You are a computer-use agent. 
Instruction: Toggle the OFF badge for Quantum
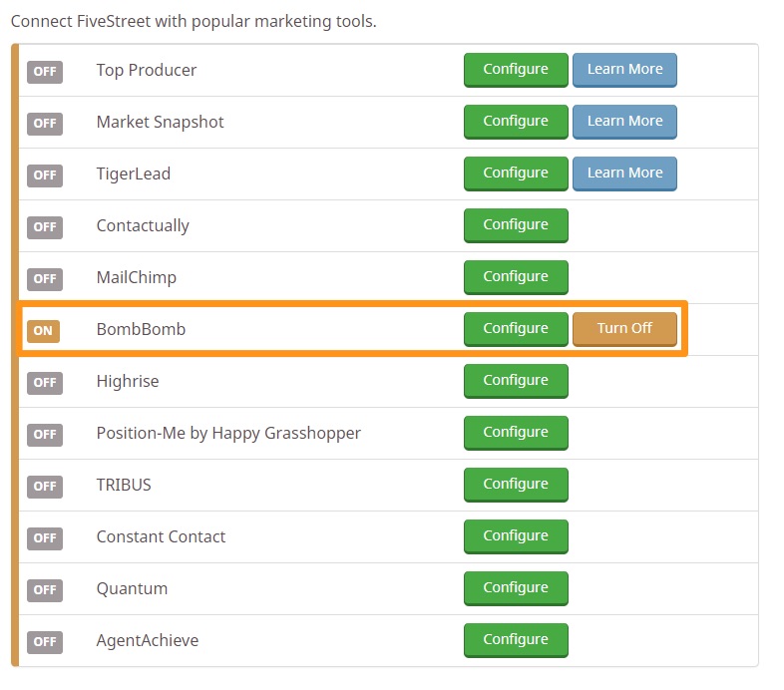coord(45,590)
